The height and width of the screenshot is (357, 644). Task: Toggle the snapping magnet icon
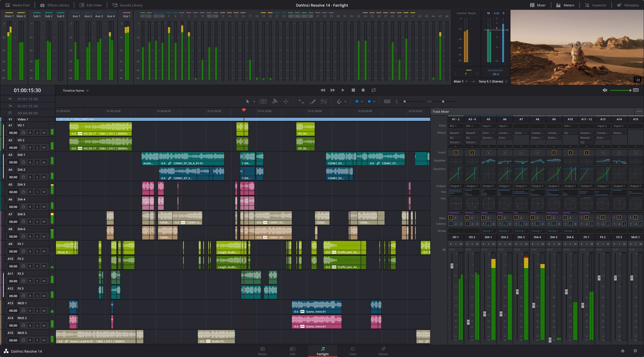point(339,101)
